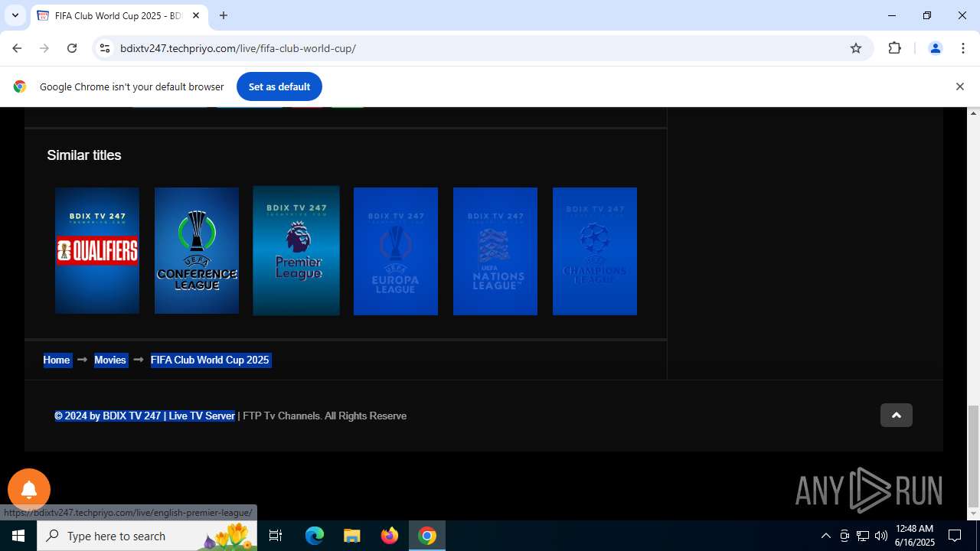Viewport: 980px width, 551px height.
Task: Click the Movies breadcrumb link
Action: [110, 360]
